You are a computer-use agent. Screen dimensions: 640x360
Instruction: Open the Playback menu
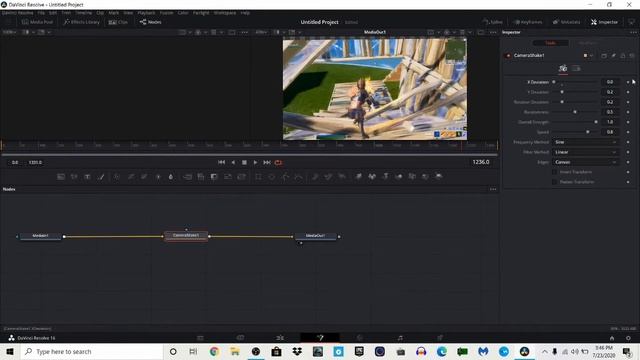click(x=146, y=13)
